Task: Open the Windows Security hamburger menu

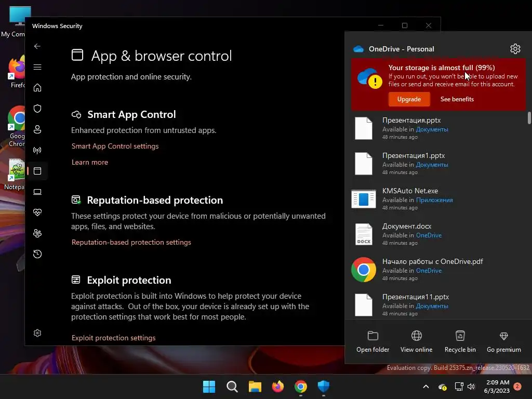Action: [37, 67]
